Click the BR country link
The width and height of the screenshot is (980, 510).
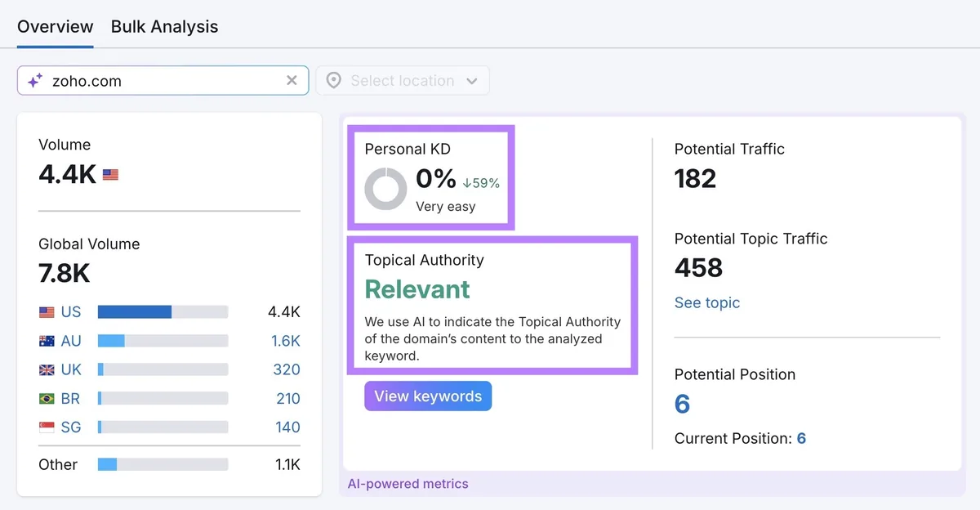[x=71, y=398]
